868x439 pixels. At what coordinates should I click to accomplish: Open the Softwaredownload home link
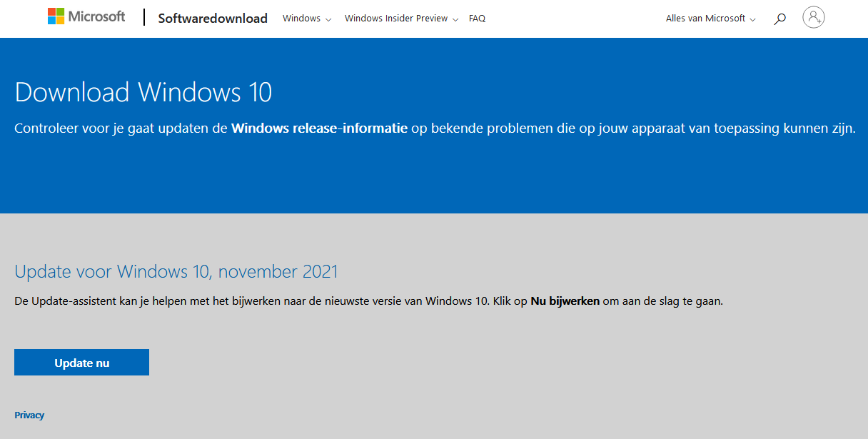(x=213, y=19)
